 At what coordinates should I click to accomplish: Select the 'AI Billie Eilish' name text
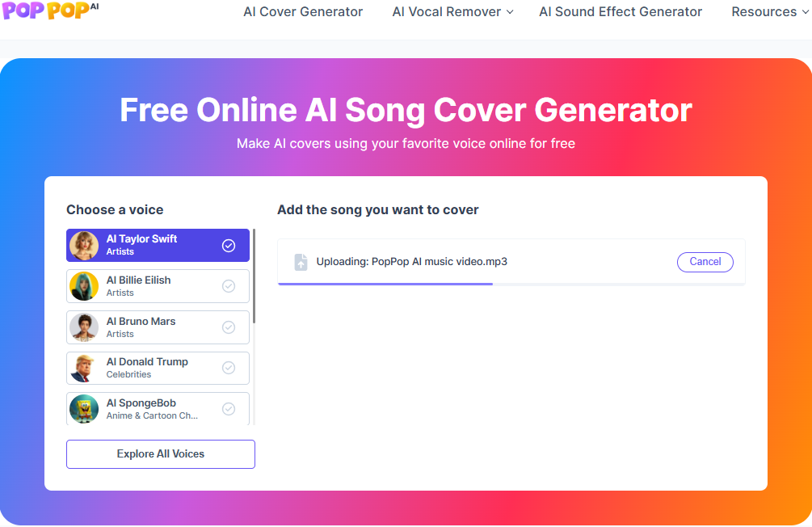pyautogui.click(x=138, y=280)
